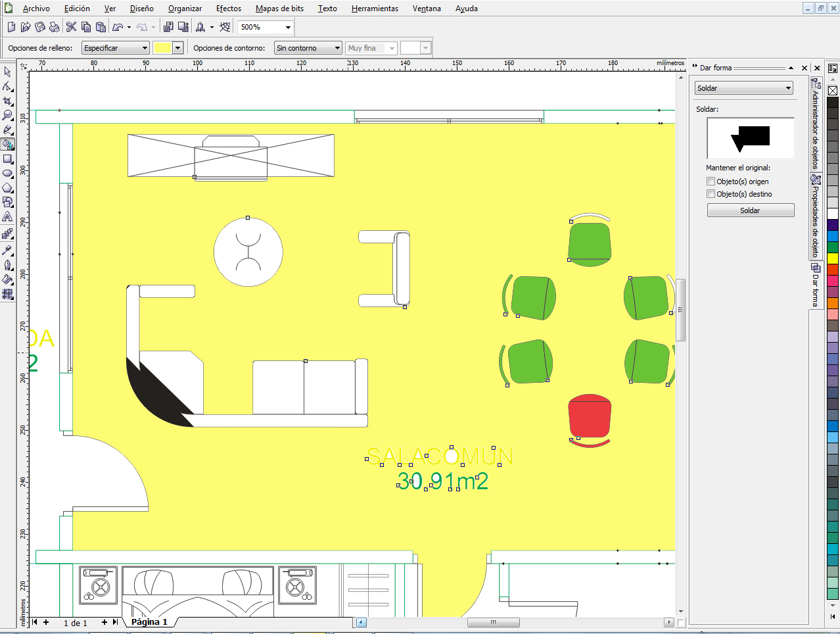840x634 pixels.
Task: Activate the Zoom magnifier tool
Action: [8, 115]
